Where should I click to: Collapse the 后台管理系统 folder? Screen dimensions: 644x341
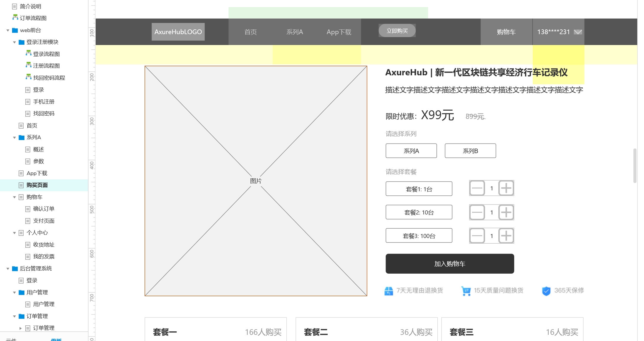(8, 269)
